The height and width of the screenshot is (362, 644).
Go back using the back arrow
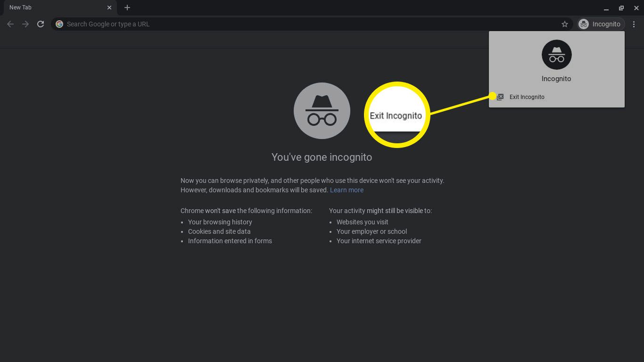10,24
